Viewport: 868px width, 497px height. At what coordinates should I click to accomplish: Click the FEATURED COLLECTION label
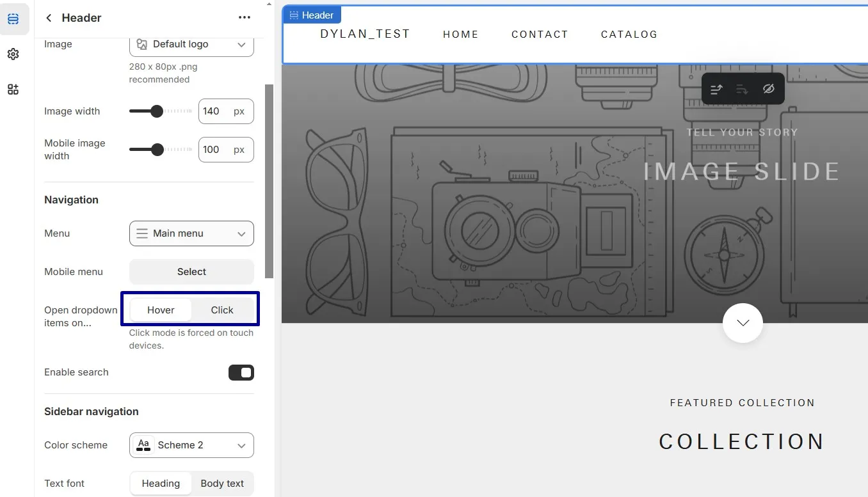tap(743, 403)
